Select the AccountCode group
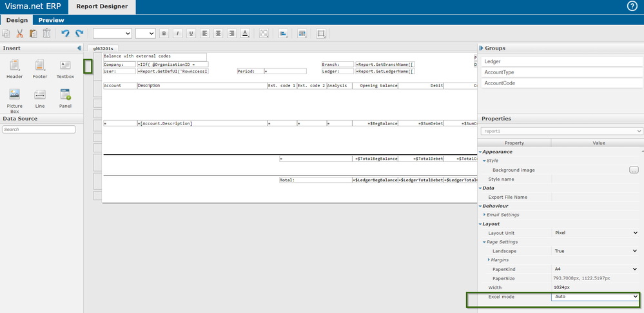This screenshot has width=644, height=313. 562,83
